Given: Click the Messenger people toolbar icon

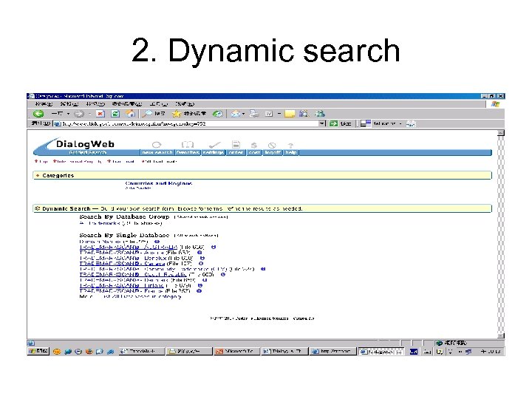Looking at the screenshot, I should click(x=320, y=114).
